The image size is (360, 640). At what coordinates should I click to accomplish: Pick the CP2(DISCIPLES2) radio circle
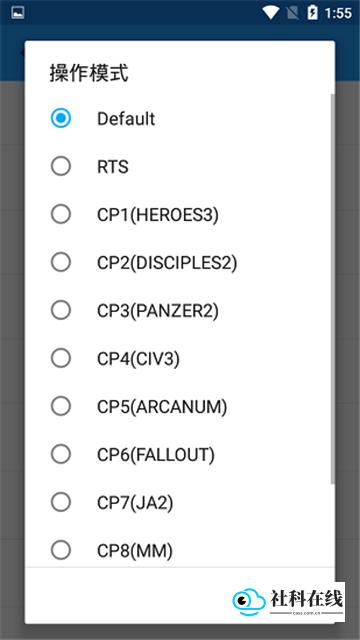(x=61, y=262)
